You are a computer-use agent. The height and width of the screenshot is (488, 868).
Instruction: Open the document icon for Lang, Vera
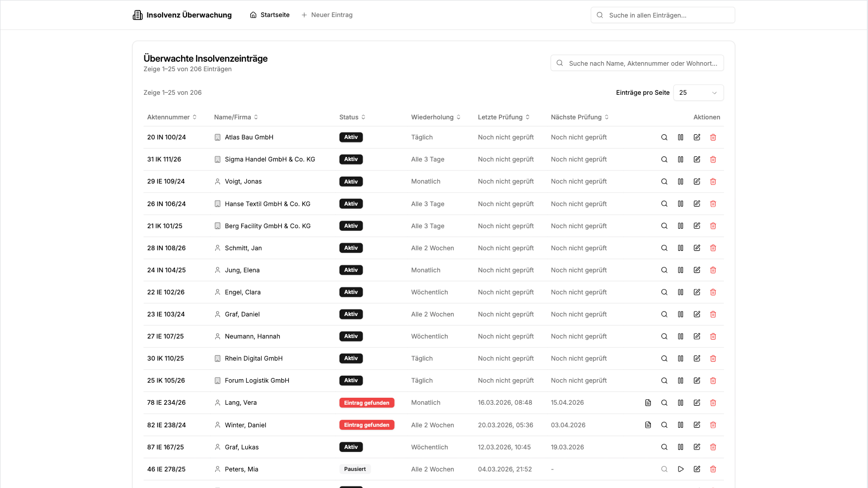pos(648,403)
